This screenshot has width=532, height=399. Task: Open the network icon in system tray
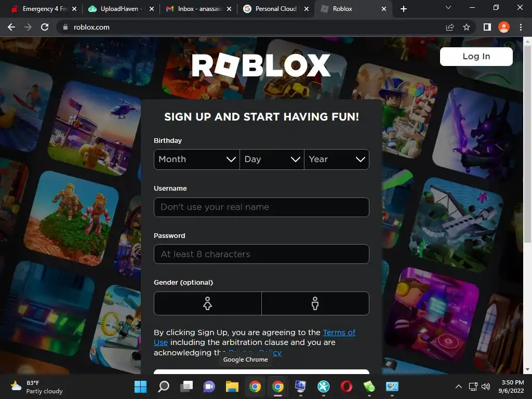(x=473, y=387)
